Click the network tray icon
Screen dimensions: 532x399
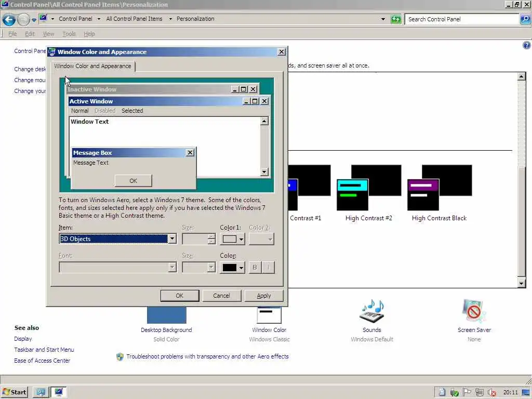pyautogui.click(x=479, y=393)
